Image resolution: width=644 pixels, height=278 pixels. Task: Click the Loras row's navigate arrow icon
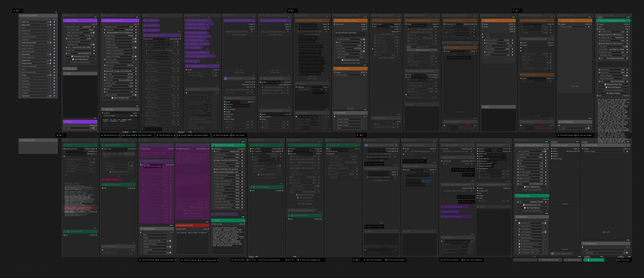[54, 28]
